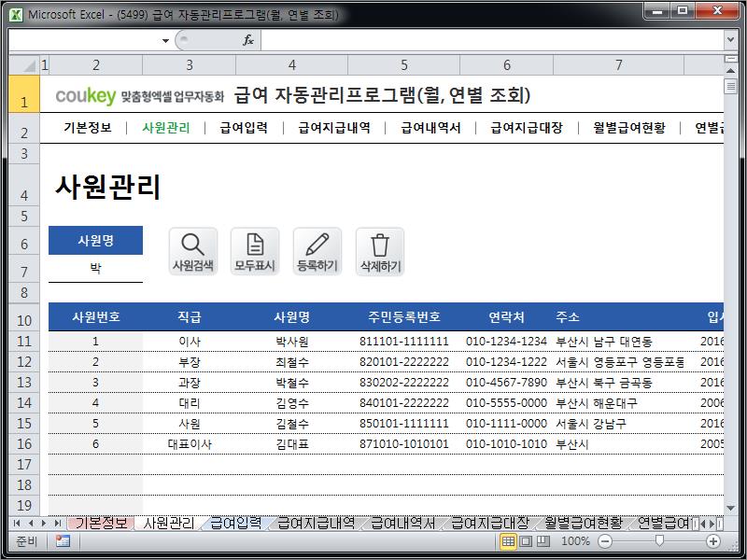The height and width of the screenshot is (560, 747).
Task: Click the cell with name 박사원
Action: (292, 342)
